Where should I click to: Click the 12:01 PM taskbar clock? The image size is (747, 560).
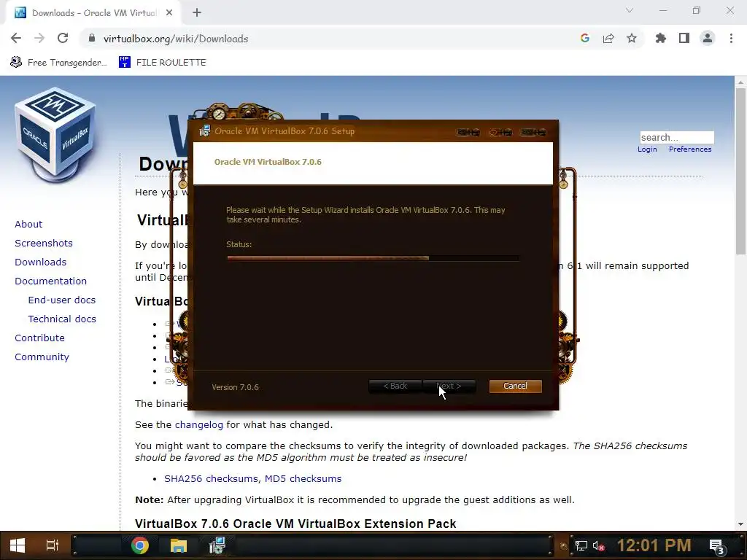click(654, 545)
